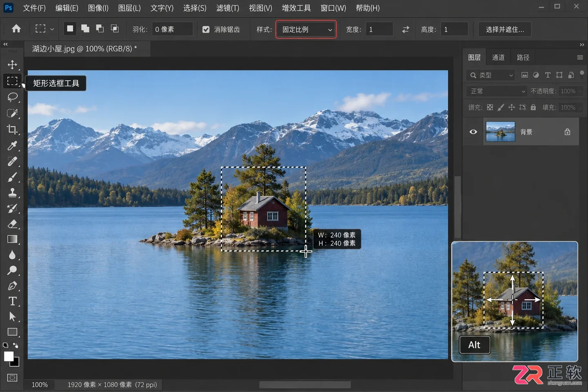
Task: Open the Layers panel menu icon
Action: tap(580, 58)
